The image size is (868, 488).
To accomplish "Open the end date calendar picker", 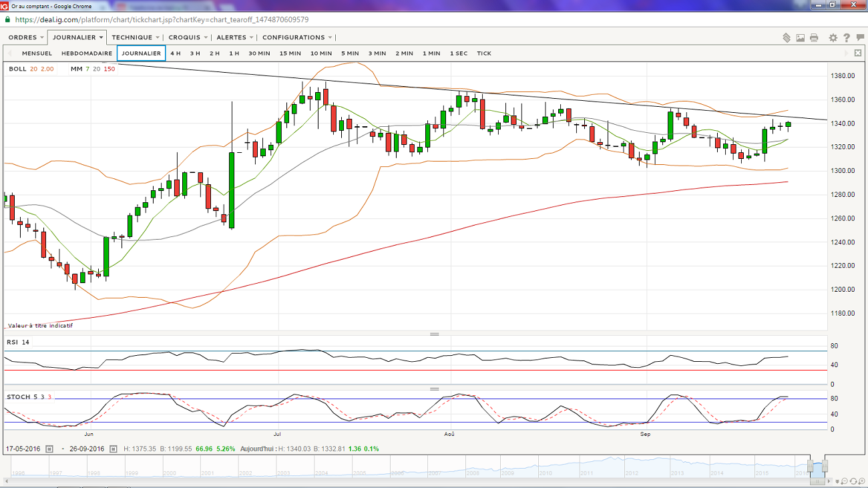I will coord(114,449).
